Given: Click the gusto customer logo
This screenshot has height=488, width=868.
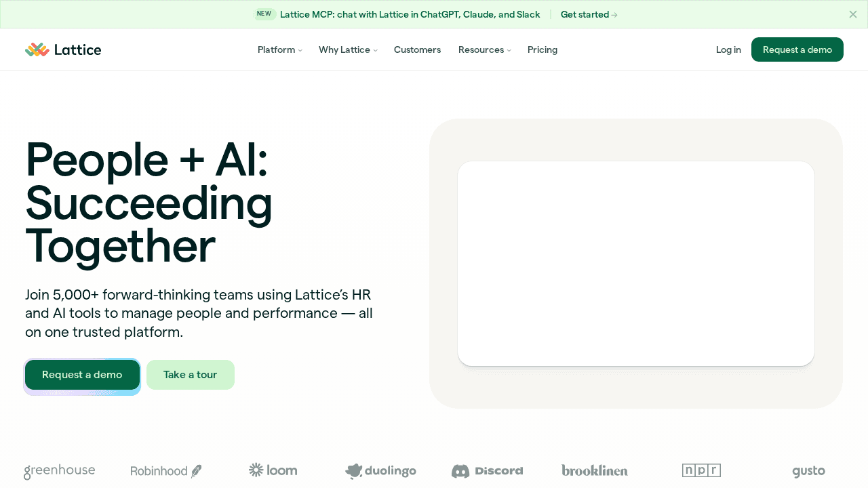Looking at the screenshot, I should coord(808,471).
